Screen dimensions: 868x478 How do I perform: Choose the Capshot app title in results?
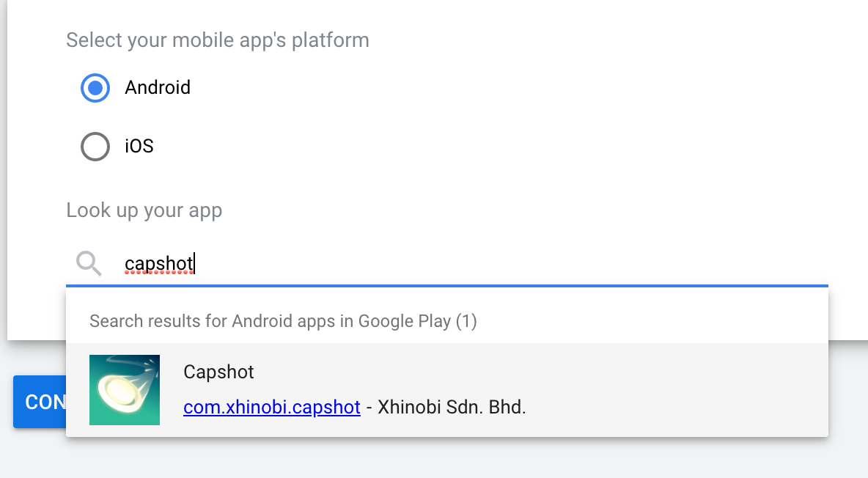click(218, 372)
